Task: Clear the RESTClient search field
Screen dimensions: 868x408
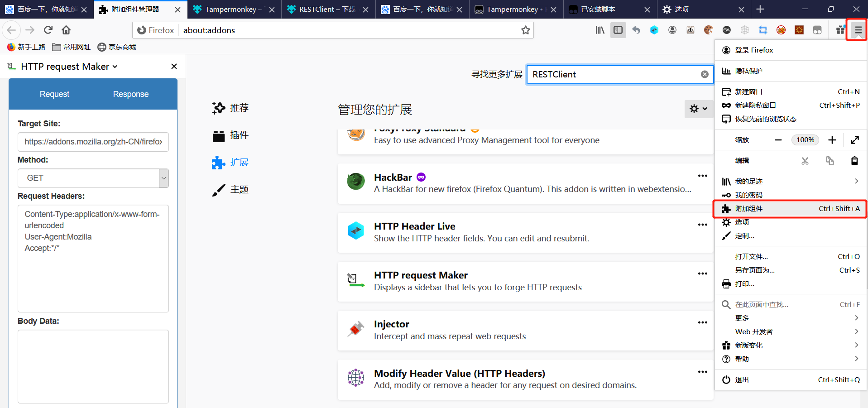Action: (x=705, y=74)
